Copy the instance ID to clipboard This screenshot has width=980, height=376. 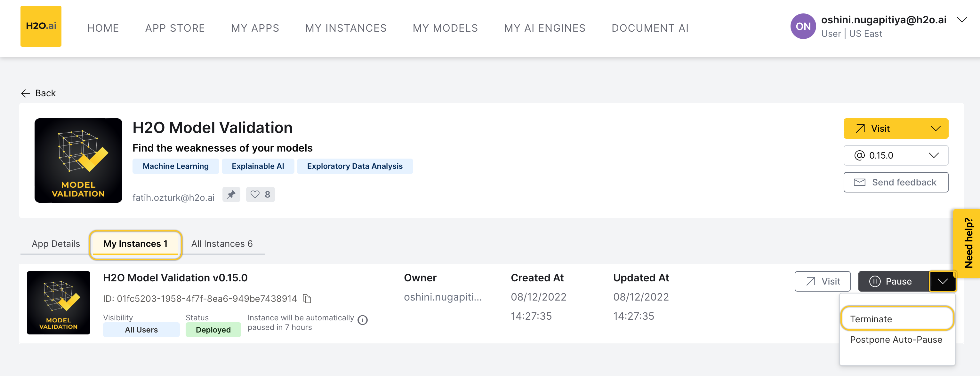[x=307, y=299]
